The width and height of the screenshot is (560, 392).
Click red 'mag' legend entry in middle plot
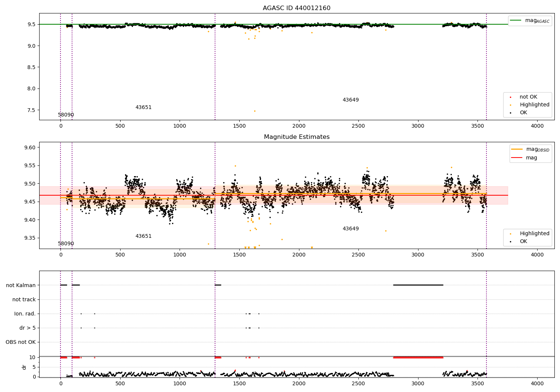(525, 158)
